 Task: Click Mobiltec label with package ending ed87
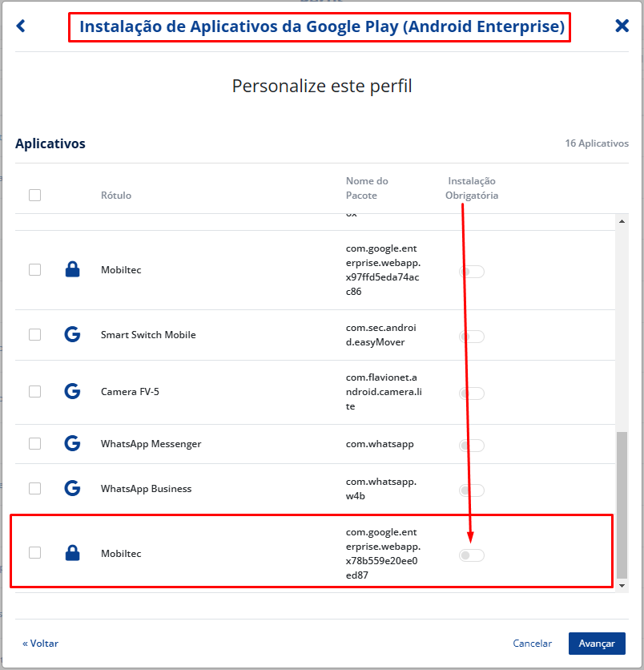coord(121,553)
